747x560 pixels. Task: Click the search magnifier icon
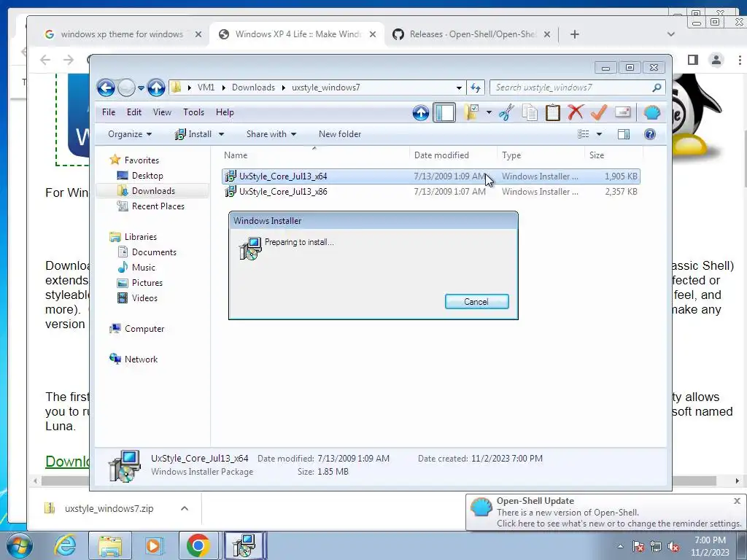point(657,87)
